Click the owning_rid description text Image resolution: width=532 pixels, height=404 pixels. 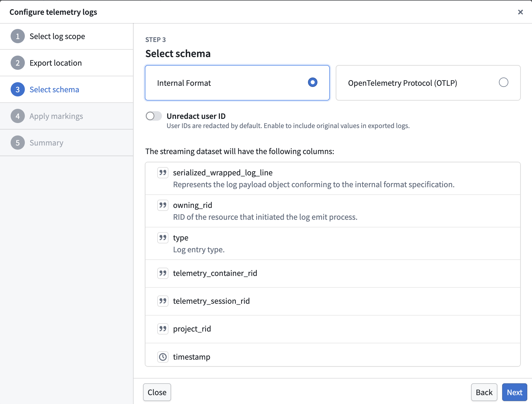point(265,217)
